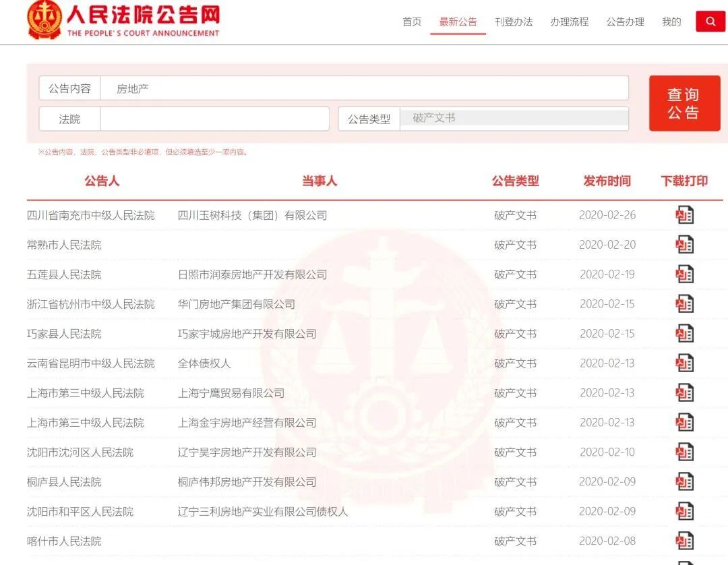Open 日照市润泰房地产开发有限公司 entry

(x=253, y=275)
